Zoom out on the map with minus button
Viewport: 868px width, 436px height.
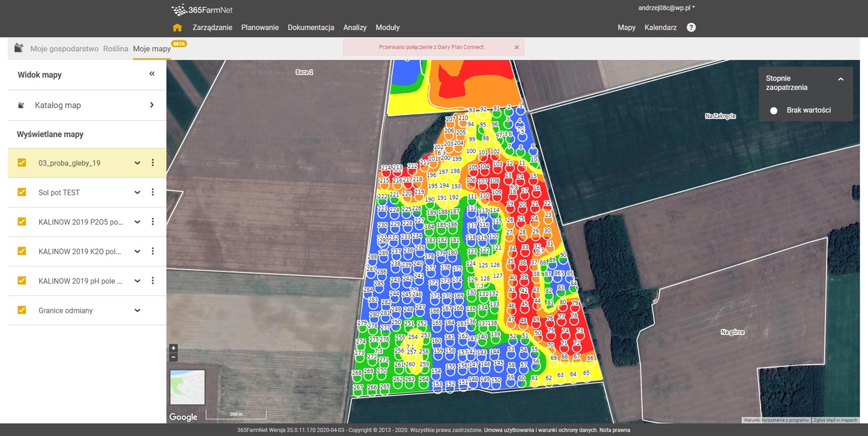[x=174, y=357]
